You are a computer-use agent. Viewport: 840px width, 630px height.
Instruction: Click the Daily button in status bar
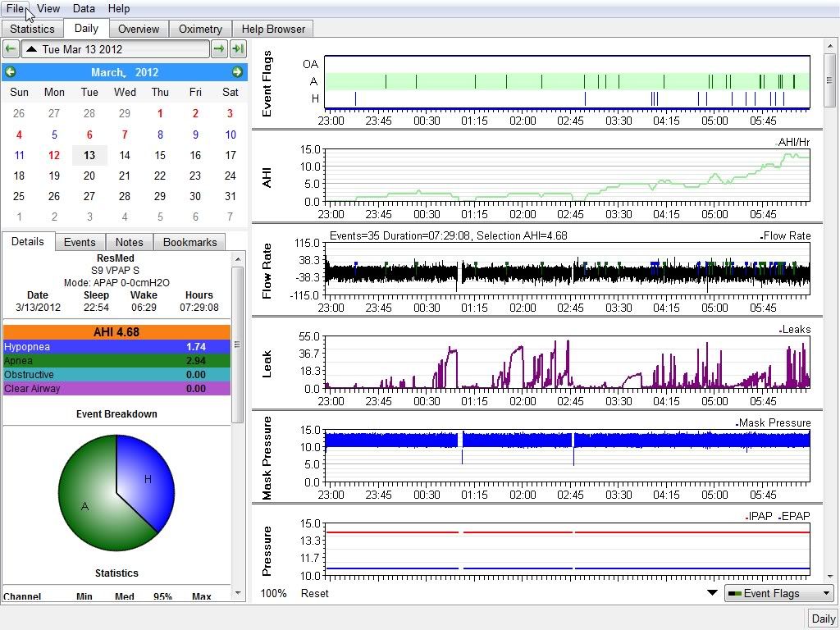click(x=824, y=619)
